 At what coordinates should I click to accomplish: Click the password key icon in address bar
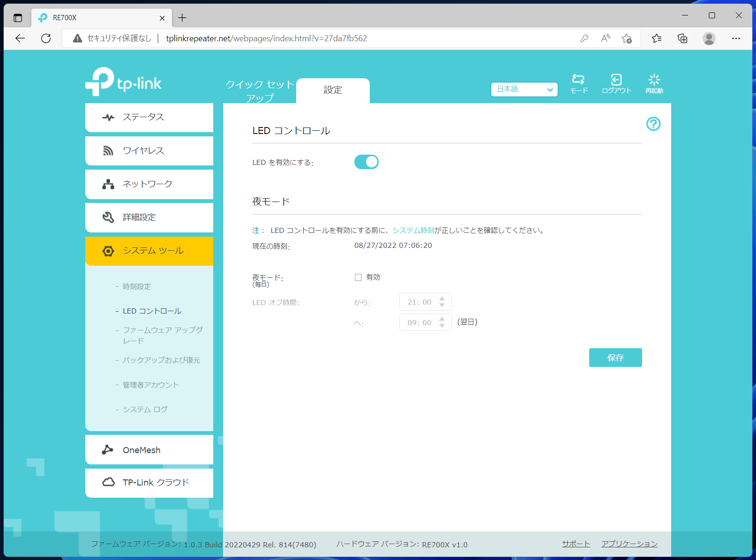(584, 38)
